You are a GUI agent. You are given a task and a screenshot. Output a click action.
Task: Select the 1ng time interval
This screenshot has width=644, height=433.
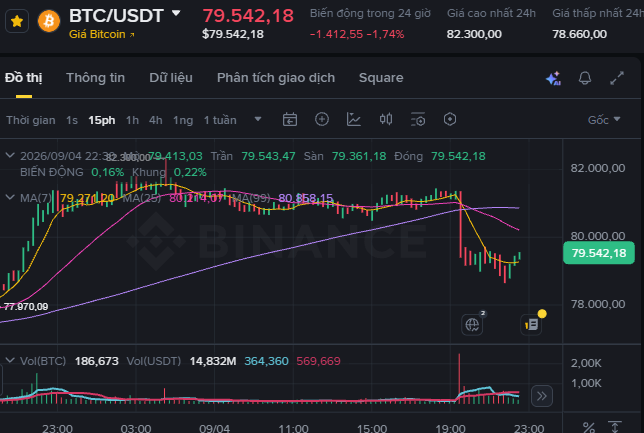183,120
